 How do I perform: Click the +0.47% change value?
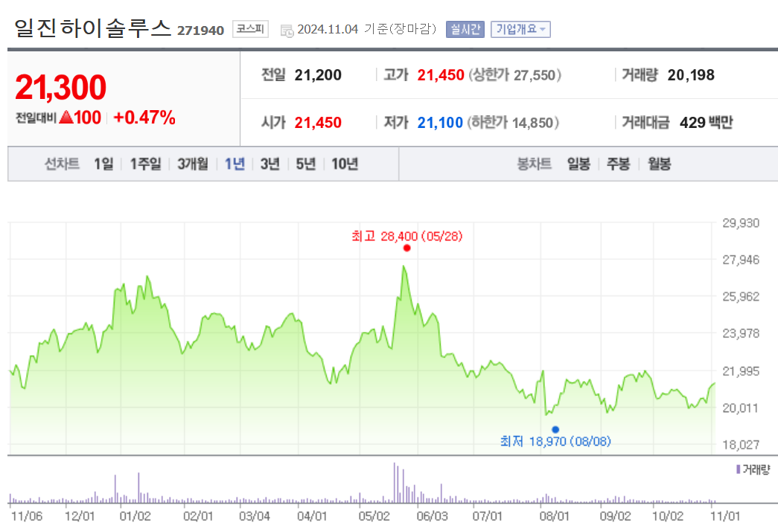pos(144,118)
